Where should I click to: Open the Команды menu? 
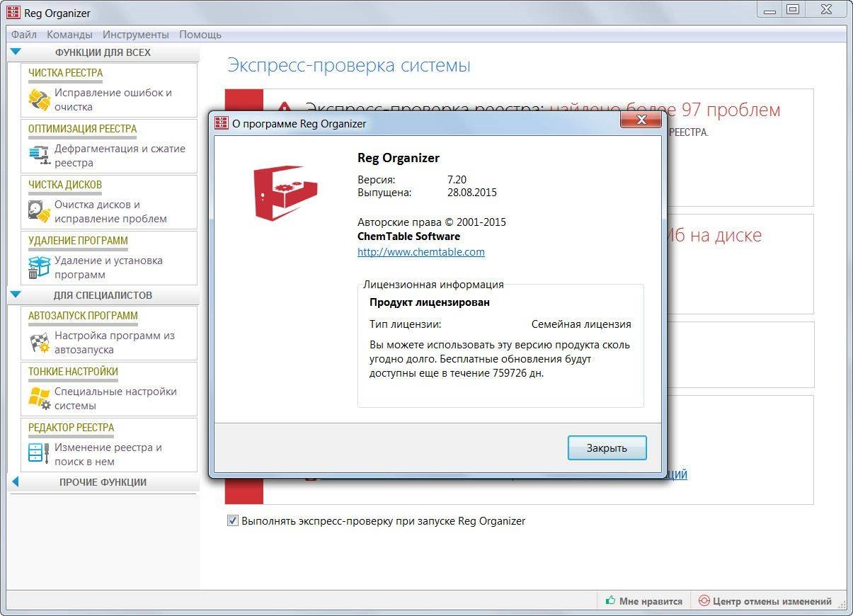(x=69, y=34)
